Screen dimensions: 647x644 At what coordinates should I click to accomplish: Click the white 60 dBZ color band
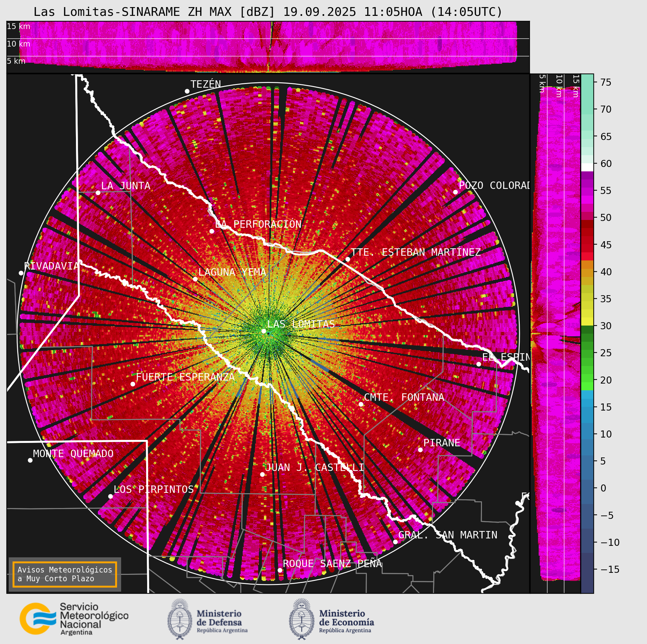(x=587, y=167)
